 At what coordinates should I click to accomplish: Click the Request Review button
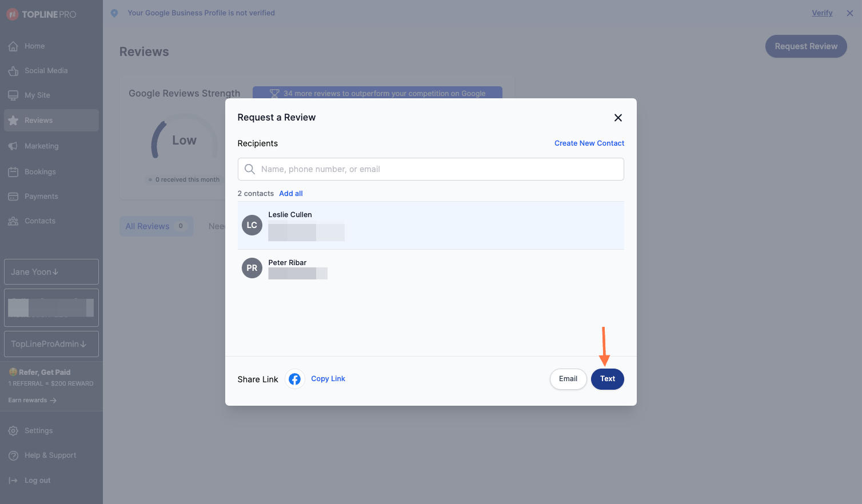806,46
